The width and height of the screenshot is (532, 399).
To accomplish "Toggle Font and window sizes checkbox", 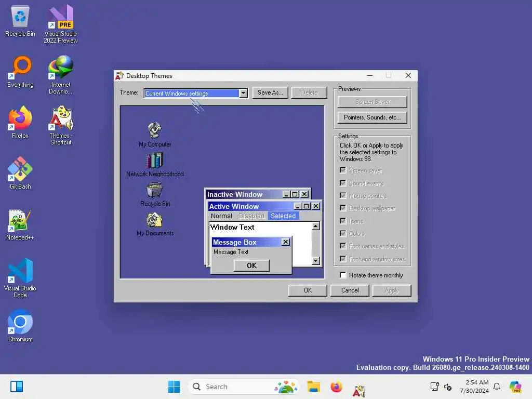I will tap(343, 259).
